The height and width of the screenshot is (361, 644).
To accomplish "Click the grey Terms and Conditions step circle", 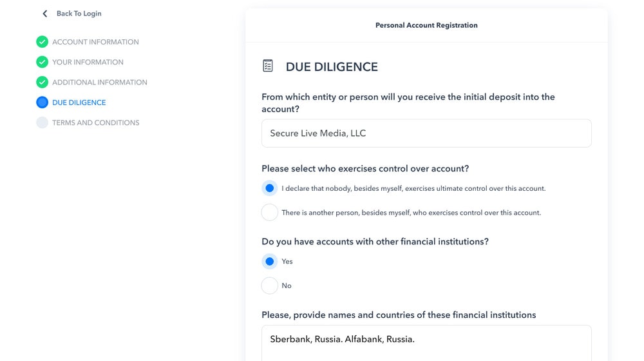I will [x=42, y=122].
